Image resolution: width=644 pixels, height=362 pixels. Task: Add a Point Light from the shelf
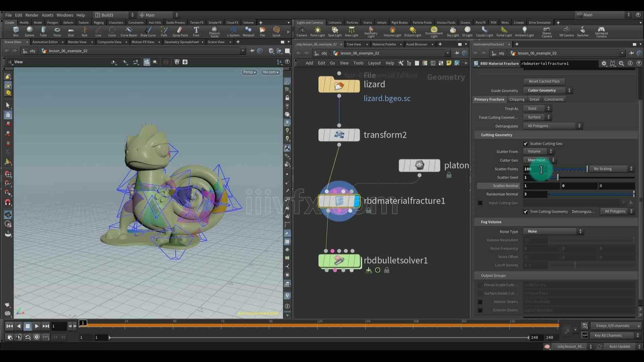coord(317,32)
